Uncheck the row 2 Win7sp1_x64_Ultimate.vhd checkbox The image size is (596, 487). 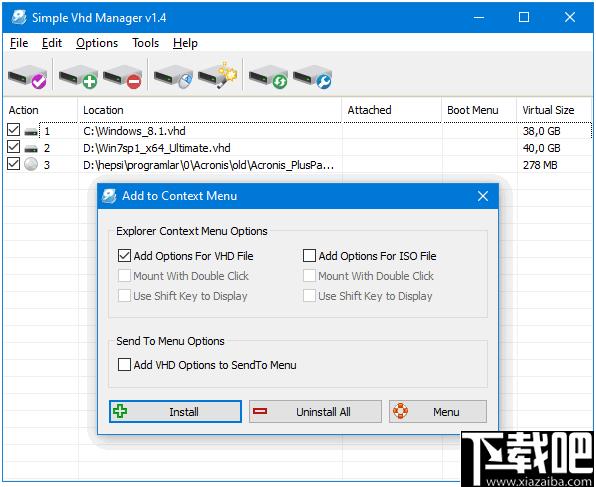13,146
